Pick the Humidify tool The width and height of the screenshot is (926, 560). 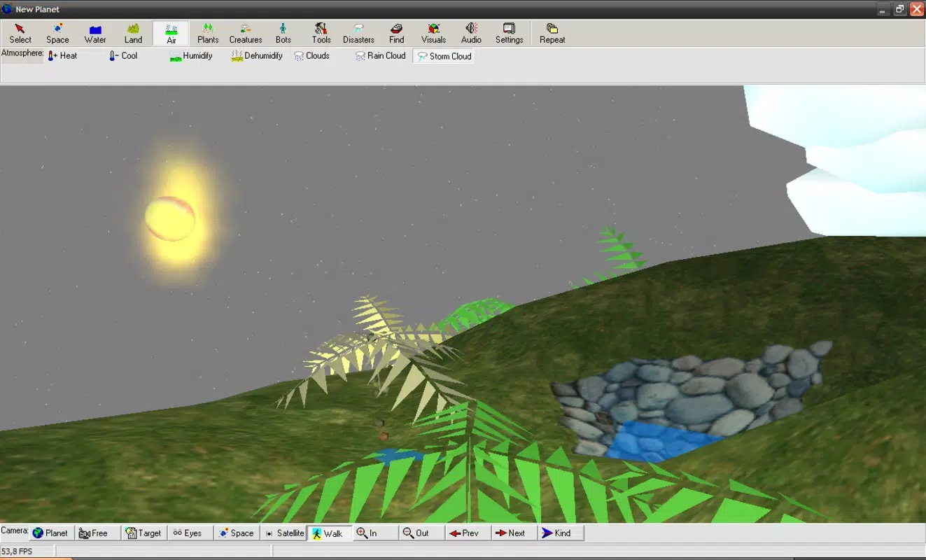click(191, 56)
